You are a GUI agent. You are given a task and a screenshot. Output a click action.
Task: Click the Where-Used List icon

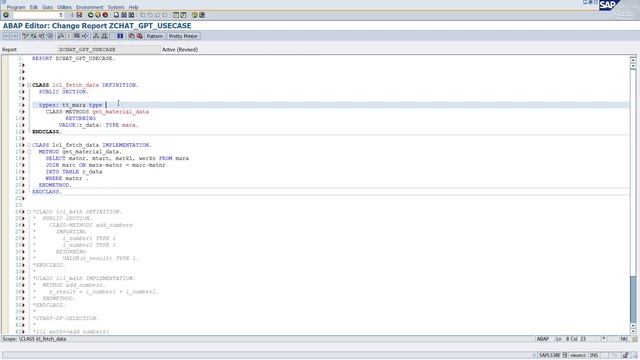[85, 36]
